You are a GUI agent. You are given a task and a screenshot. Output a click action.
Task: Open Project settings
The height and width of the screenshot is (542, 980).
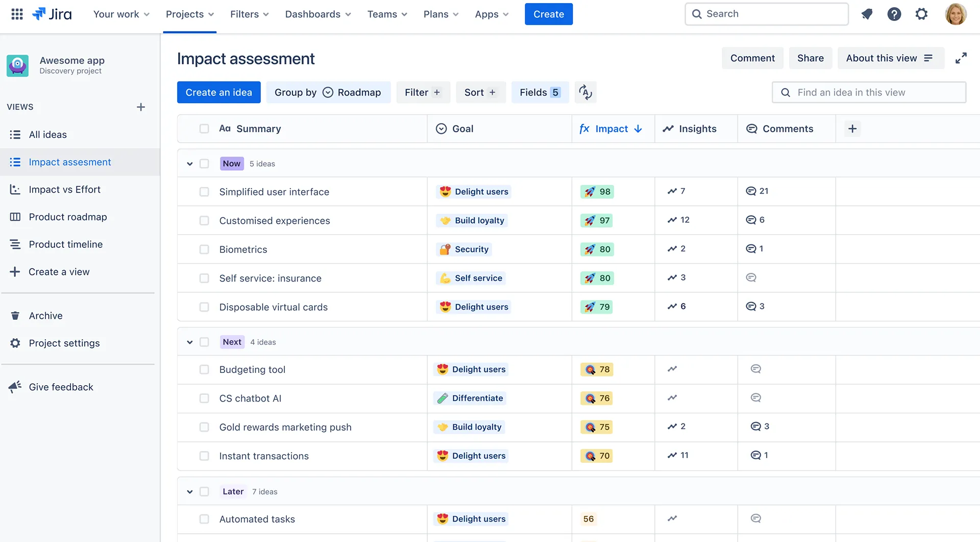pyautogui.click(x=80, y=343)
